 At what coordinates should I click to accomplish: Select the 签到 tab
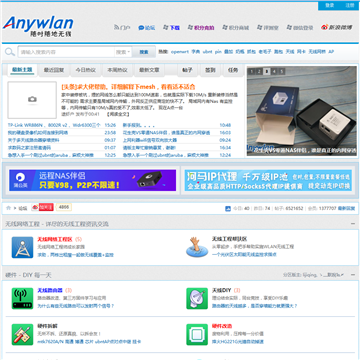pos(210,70)
